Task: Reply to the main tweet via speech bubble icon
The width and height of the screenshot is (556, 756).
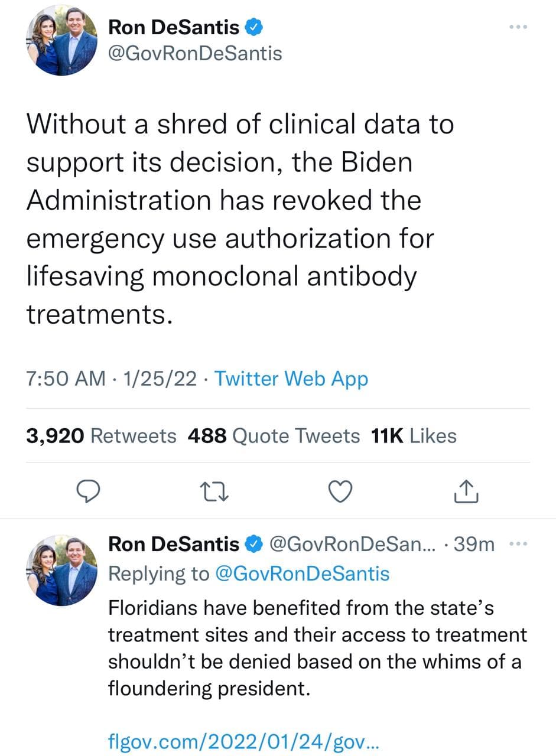Action: coord(88,491)
